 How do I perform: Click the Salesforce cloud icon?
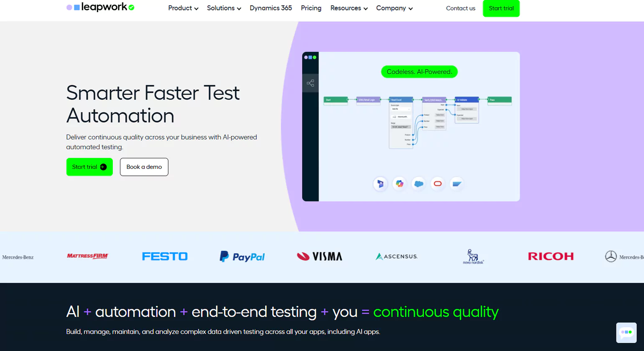(419, 184)
